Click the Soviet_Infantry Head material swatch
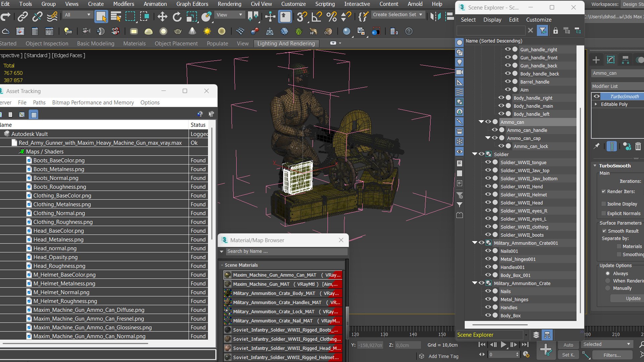 [x=228, y=348]
